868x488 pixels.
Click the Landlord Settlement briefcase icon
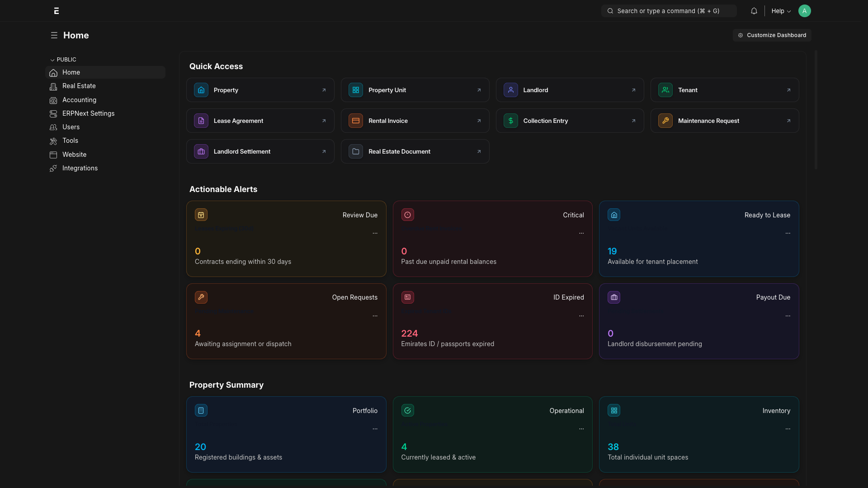coord(201,151)
